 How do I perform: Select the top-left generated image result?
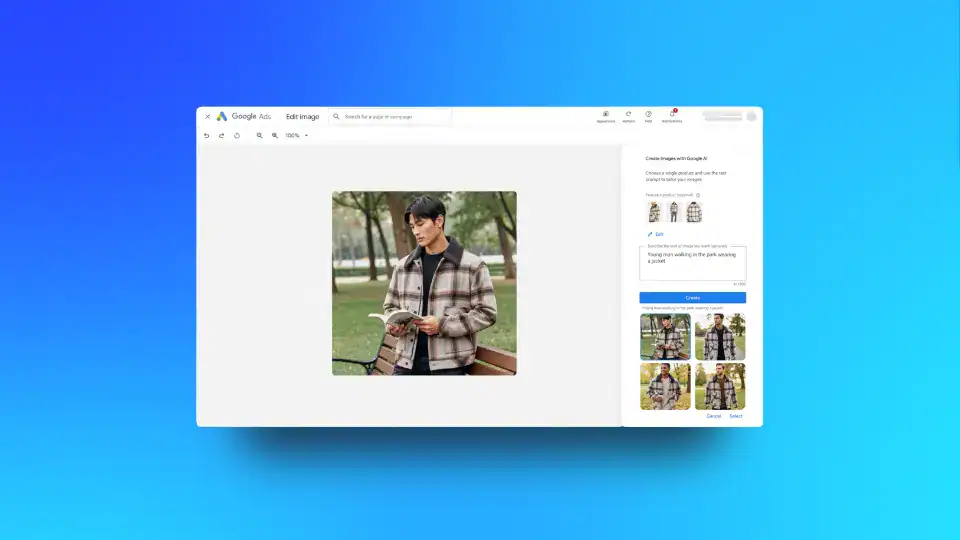coord(666,337)
